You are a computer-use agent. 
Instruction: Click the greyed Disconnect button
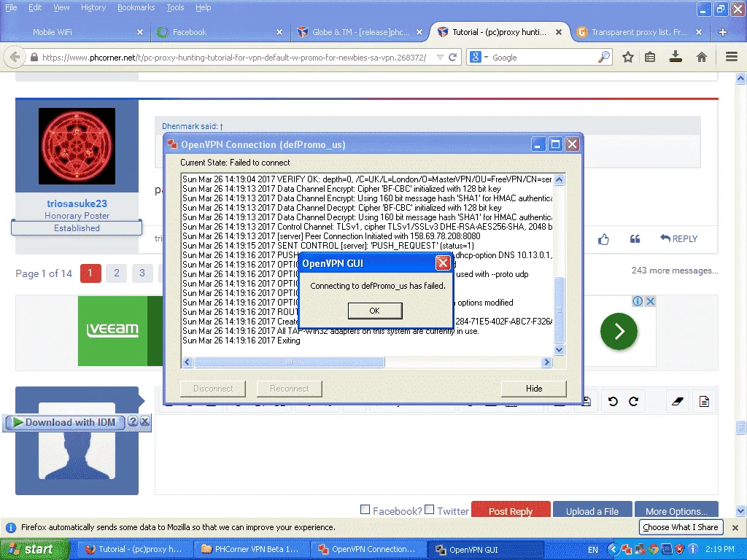click(x=213, y=389)
